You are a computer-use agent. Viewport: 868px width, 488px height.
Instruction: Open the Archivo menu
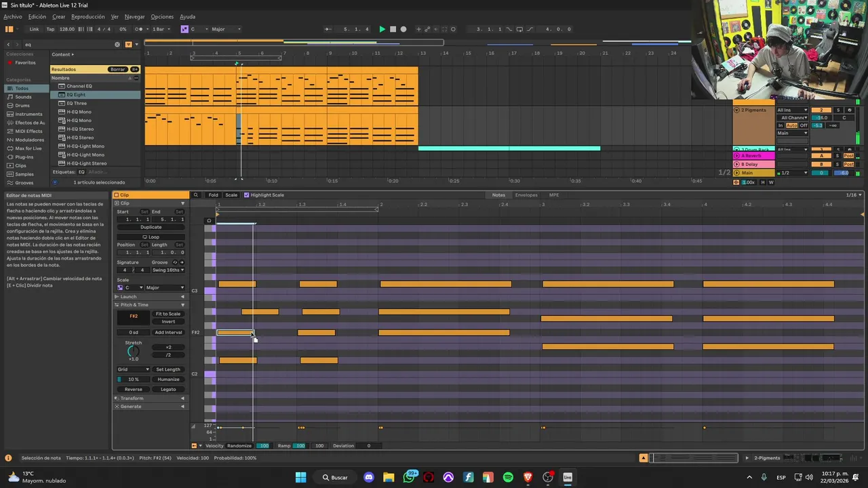[13, 16]
